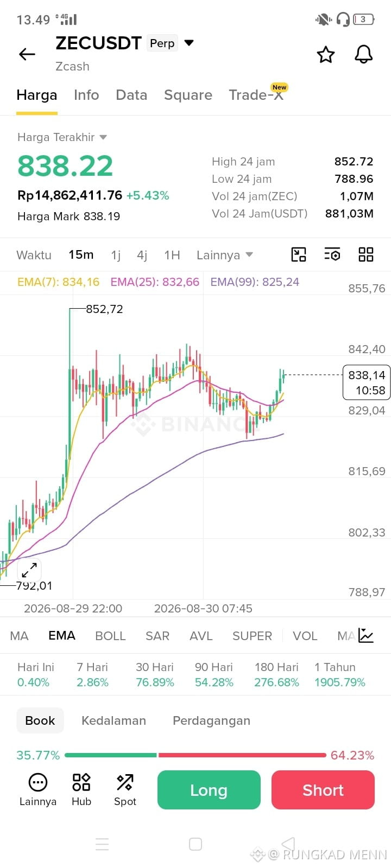
Task: Open the Spot trading icon
Action: [125, 789]
